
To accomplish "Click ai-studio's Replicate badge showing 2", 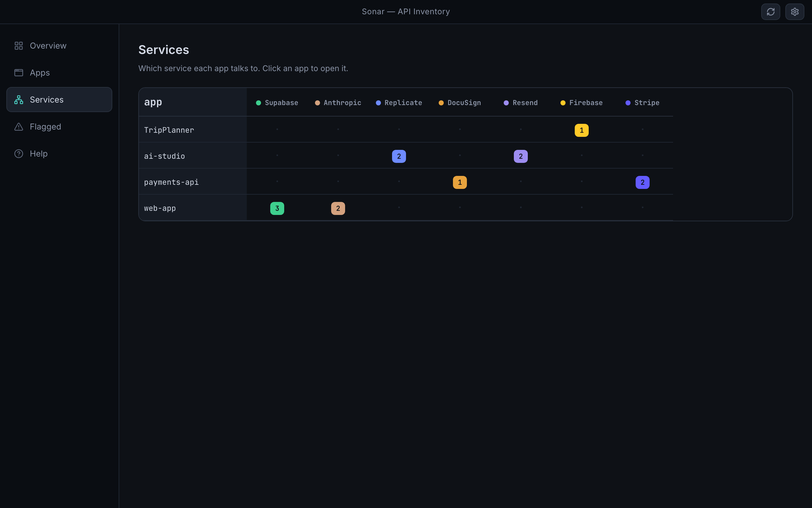I will [399, 156].
